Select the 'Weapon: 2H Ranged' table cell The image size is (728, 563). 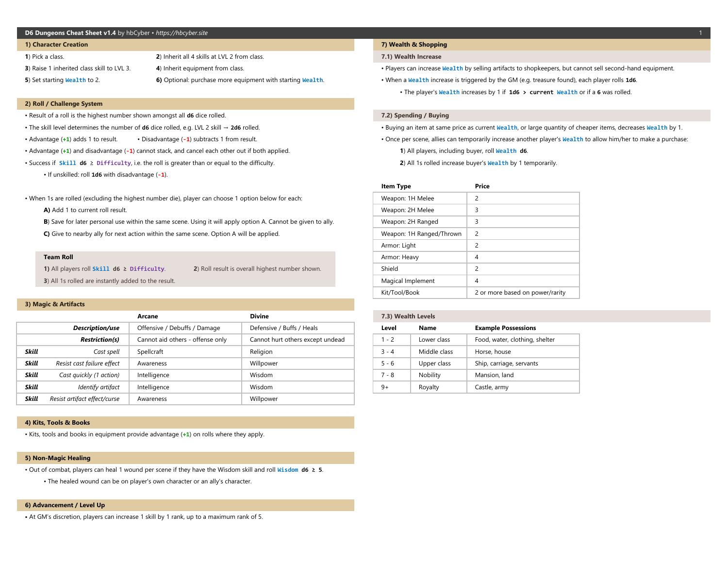[420, 222]
